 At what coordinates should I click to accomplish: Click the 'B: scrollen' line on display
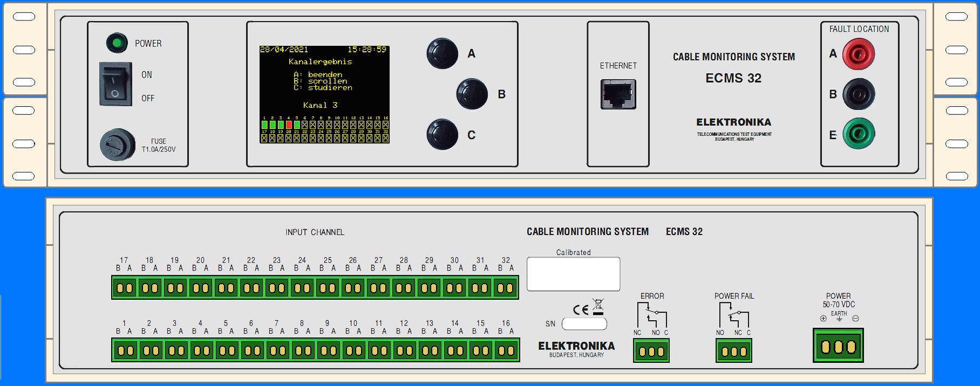point(320,81)
